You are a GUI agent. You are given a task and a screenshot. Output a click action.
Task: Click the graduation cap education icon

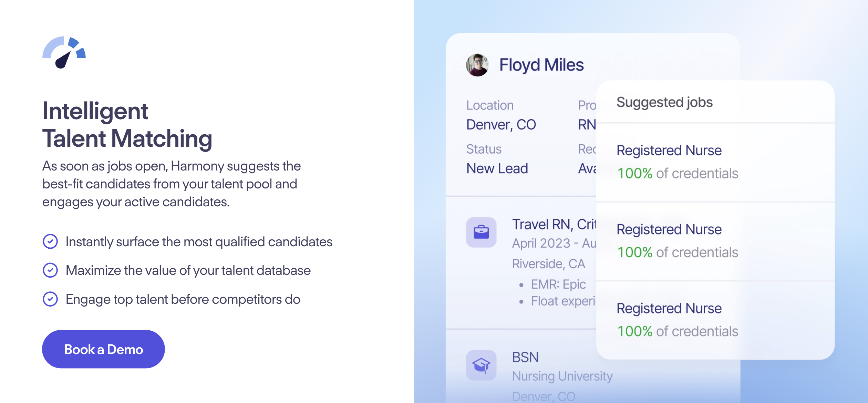(481, 365)
